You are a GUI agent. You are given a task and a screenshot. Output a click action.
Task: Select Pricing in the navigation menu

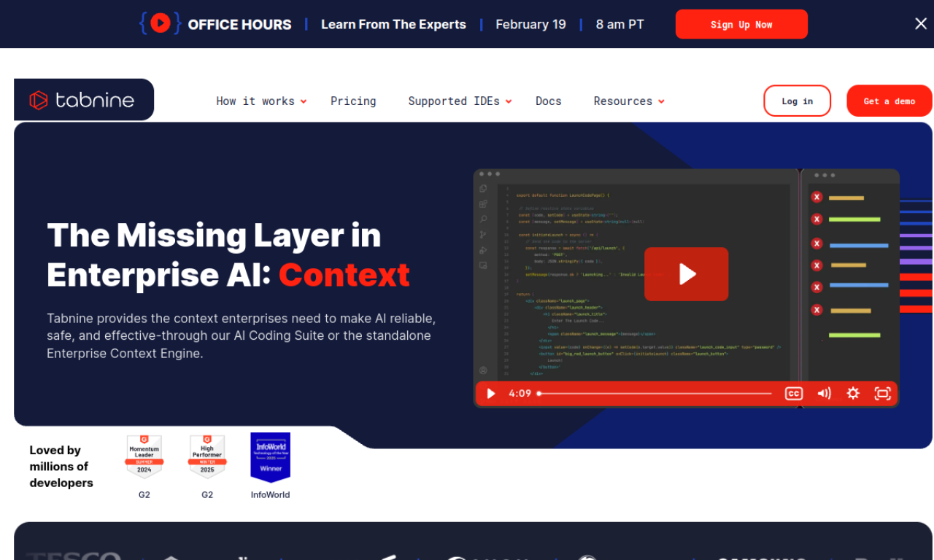[353, 101]
